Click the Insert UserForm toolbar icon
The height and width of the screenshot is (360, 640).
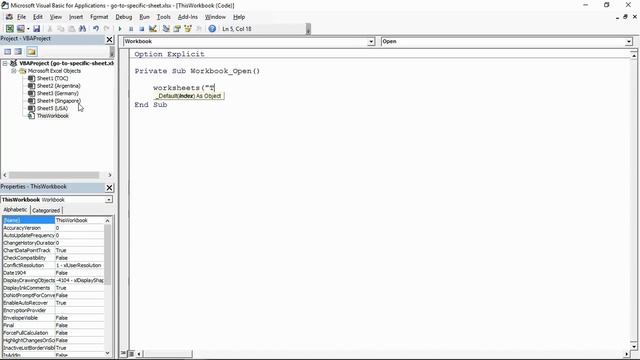pyautogui.click(x=20, y=29)
